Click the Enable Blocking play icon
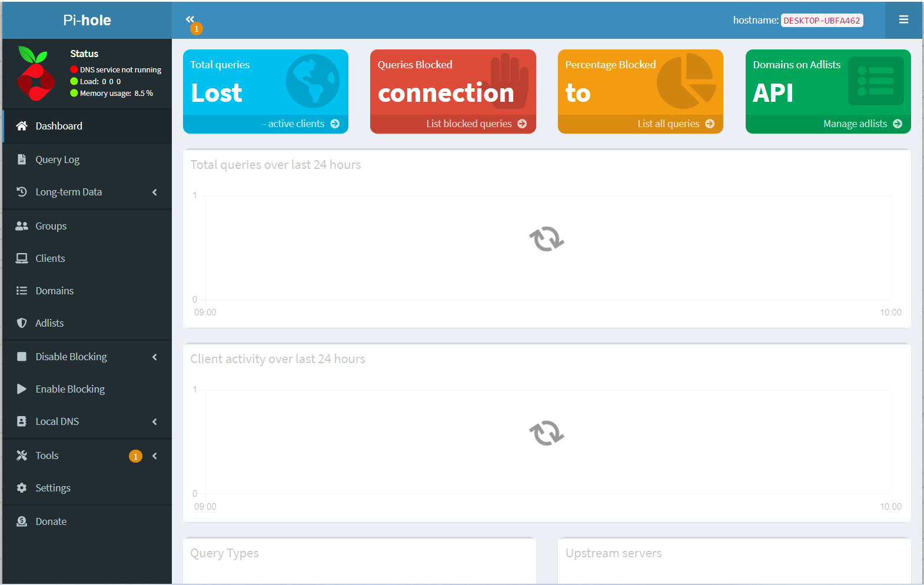 (22, 389)
